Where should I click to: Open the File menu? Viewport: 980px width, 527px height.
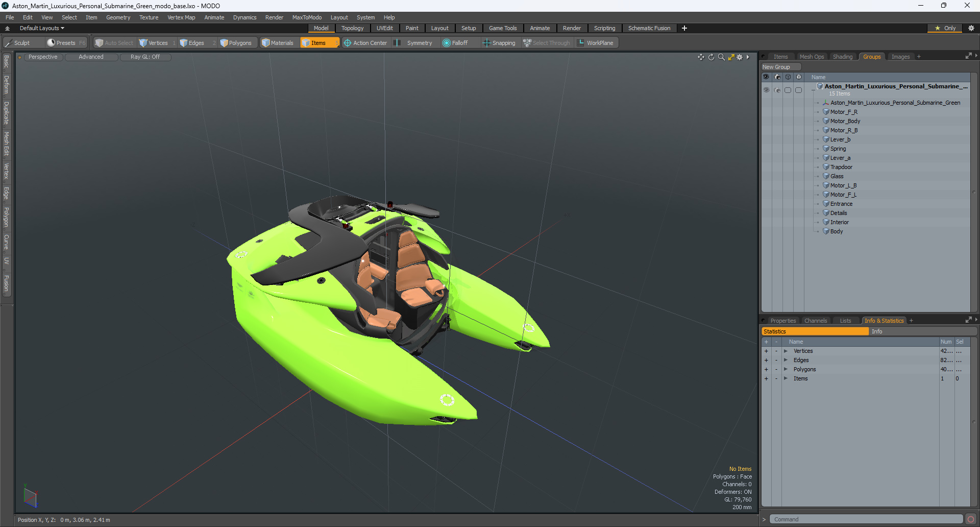(x=10, y=17)
